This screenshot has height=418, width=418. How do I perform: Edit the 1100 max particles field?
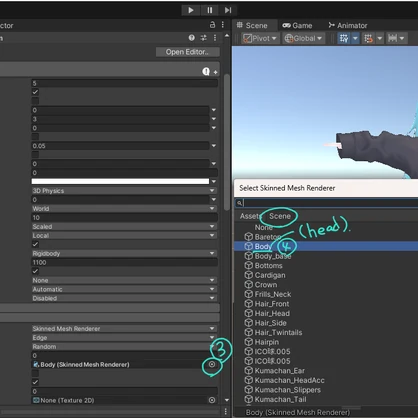[x=124, y=262]
